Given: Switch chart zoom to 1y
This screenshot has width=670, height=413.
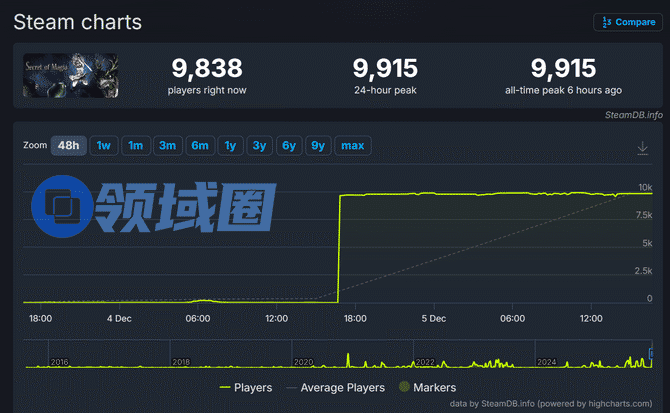Looking at the screenshot, I should [x=231, y=146].
